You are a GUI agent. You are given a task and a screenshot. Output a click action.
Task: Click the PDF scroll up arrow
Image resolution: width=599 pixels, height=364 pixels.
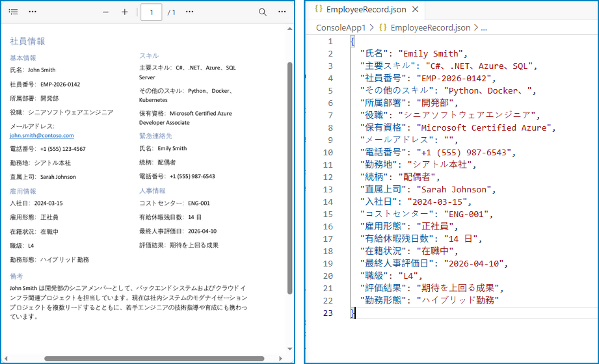(x=289, y=29)
